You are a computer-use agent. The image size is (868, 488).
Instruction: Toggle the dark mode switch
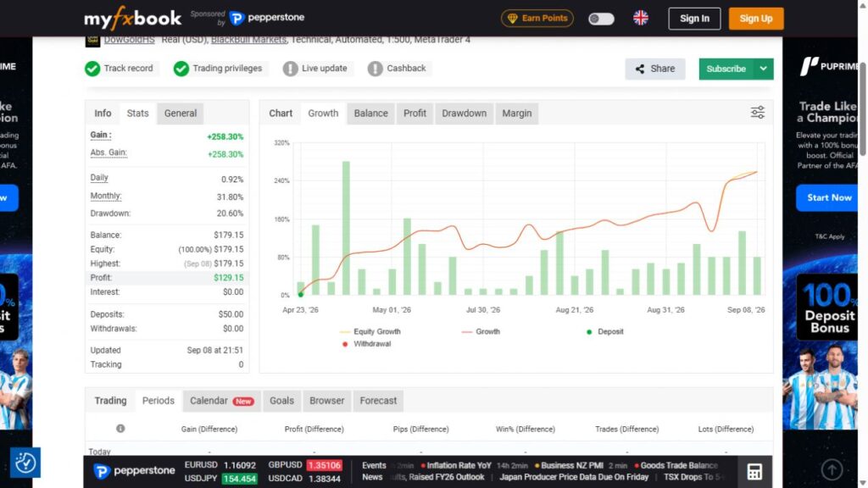[x=601, y=19]
